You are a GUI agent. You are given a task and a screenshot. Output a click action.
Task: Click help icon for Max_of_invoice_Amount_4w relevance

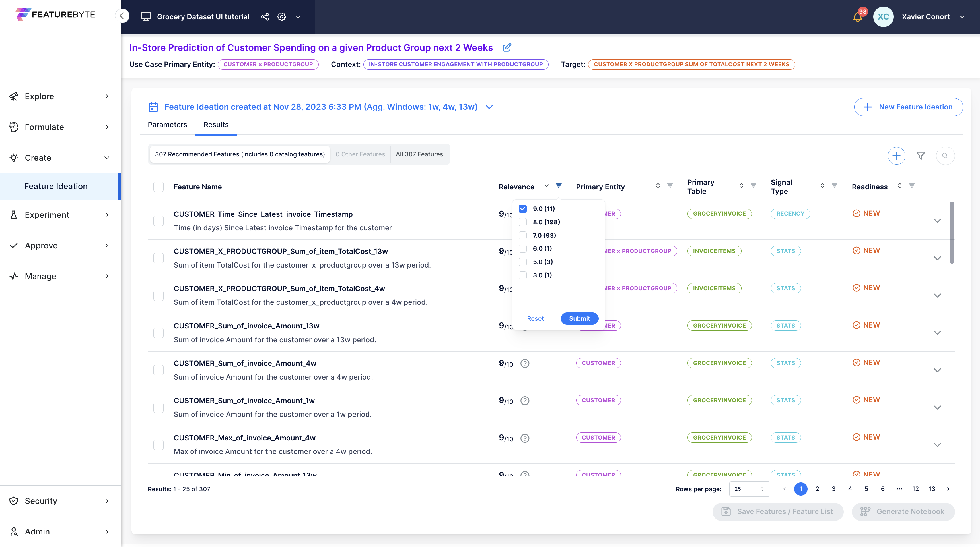pyautogui.click(x=525, y=438)
